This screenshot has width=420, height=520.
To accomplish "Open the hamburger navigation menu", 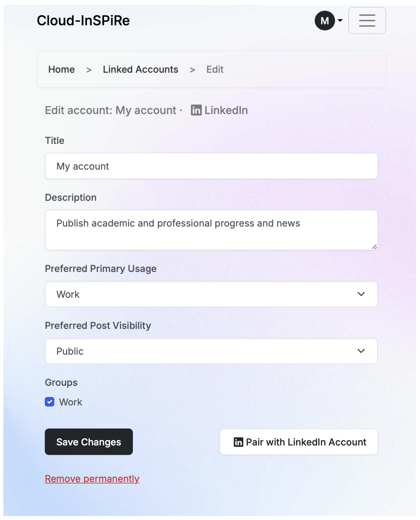I will click(x=367, y=21).
